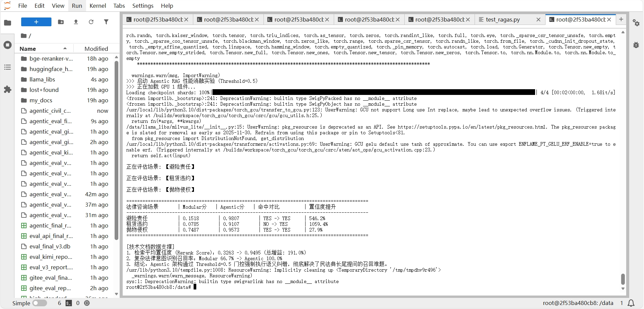The image size is (644, 309).
Task: Click the '0.9807' Agentic score value
Action: click(231, 218)
